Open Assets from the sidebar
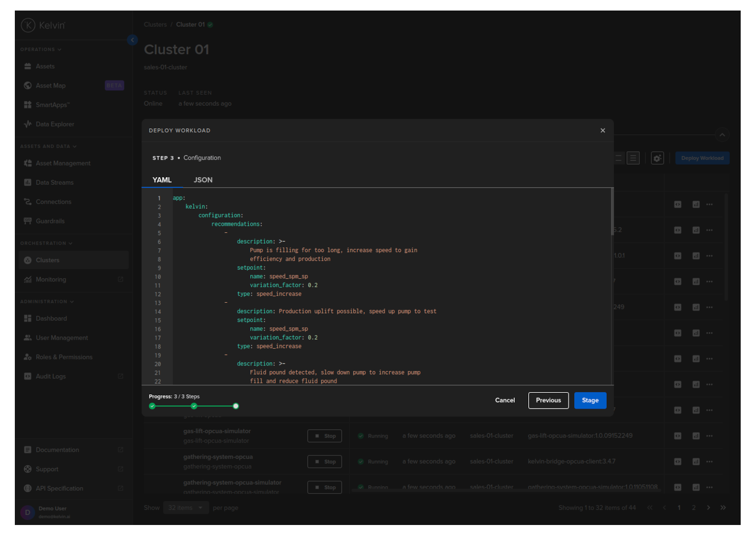This screenshot has height=536, width=756. click(x=45, y=67)
